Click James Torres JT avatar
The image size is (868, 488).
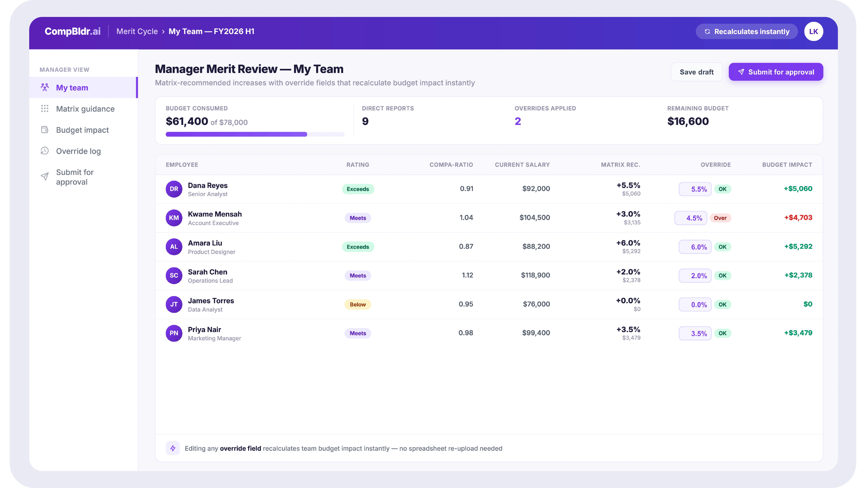174,304
